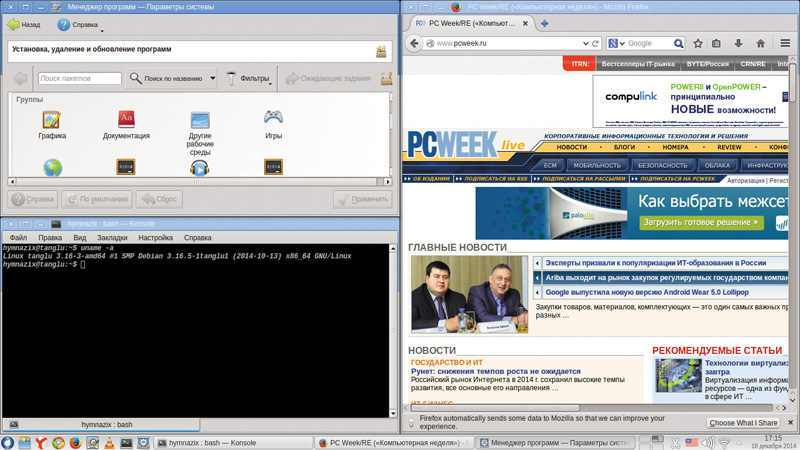
Task: Click bottom Справка button in manager
Action: pyautogui.click(x=33, y=199)
